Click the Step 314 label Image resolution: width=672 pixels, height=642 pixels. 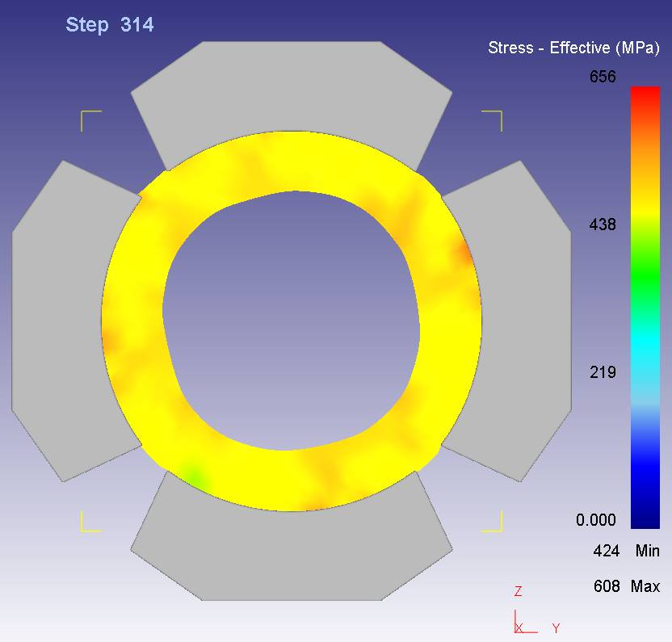pos(110,25)
